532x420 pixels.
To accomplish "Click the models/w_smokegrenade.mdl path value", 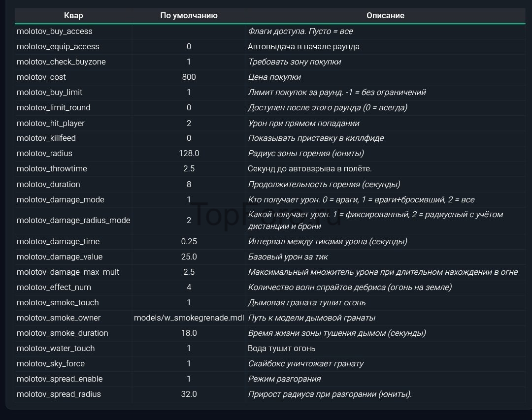I will pyautogui.click(x=189, y=318).
